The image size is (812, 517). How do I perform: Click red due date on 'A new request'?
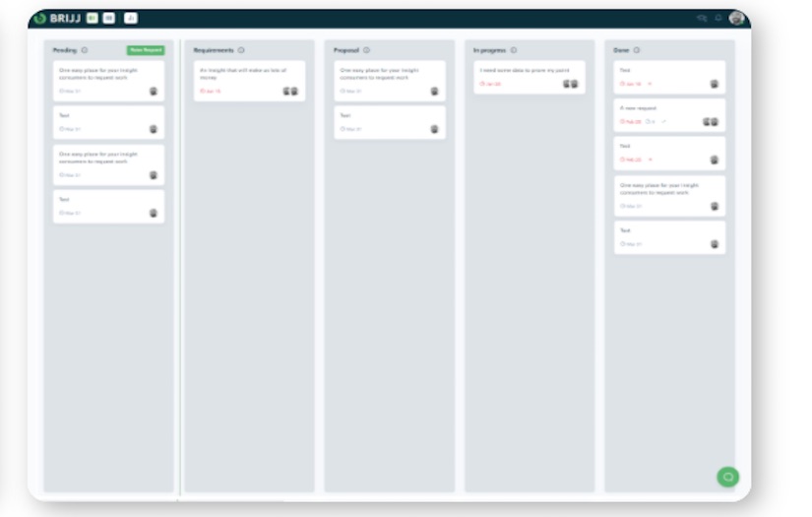point(631,122)
